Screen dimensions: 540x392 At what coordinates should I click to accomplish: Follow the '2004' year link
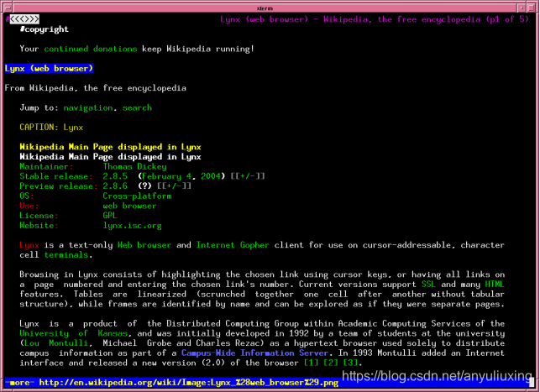[211, 176]
